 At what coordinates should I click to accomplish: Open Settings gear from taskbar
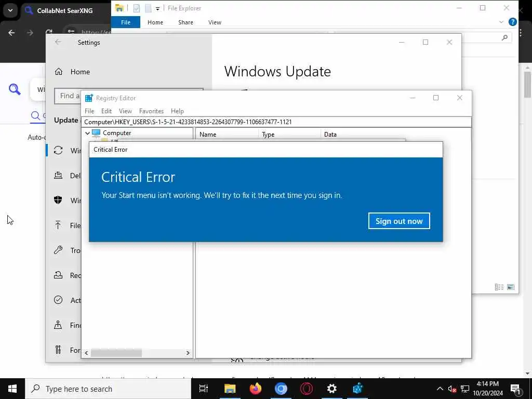pyautogui.click(x=332, y=389)
